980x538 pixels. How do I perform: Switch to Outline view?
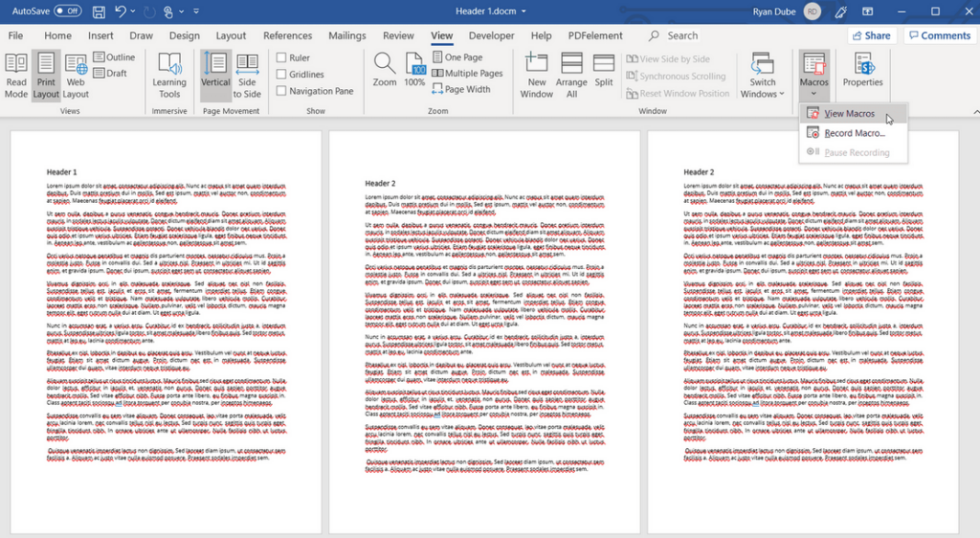pyautogui.click(x=114, y=56)
